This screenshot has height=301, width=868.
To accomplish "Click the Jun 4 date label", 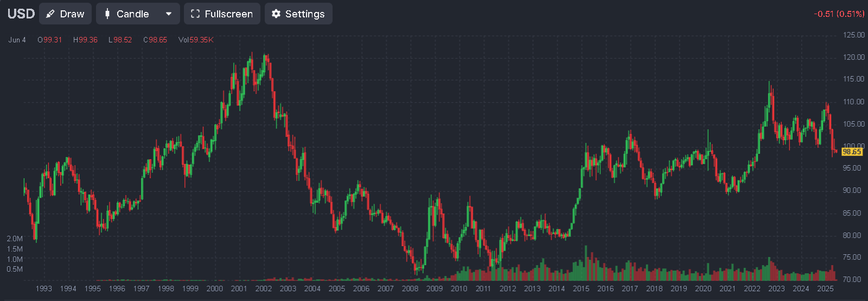I will tap(17, 40).
